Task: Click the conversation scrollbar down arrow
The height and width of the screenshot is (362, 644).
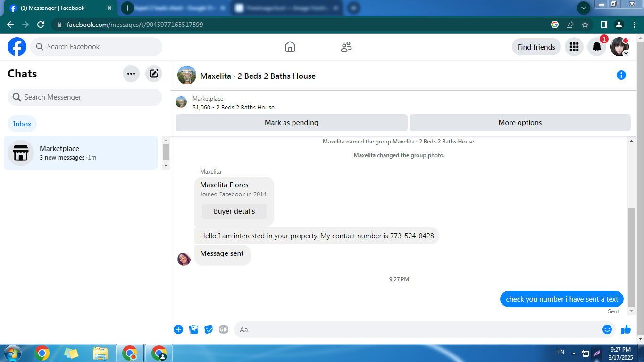Action: pyautogui.click(x=632, y=311)
